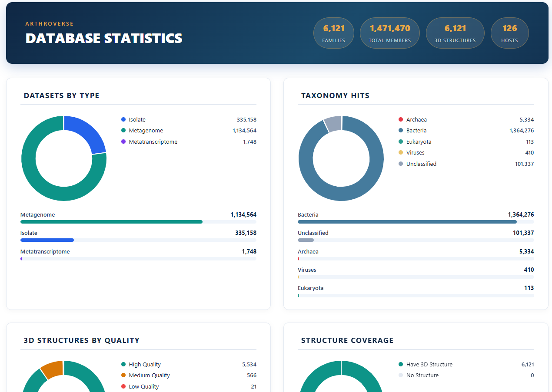Click the Metatranscriptome progress bar
Image resolution: width=552 pixels, height=392 pixels.
138,259
